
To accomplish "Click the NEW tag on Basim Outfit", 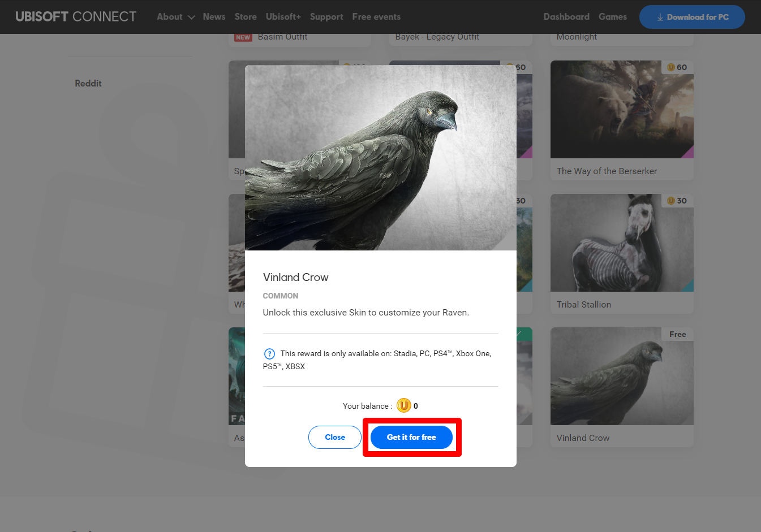I will tap(243, 37).
